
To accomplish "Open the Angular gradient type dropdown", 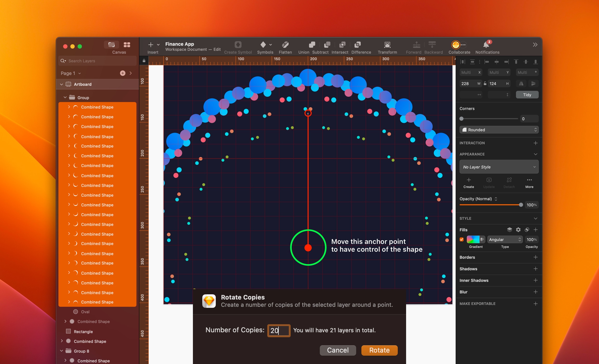I will [505, 239].
